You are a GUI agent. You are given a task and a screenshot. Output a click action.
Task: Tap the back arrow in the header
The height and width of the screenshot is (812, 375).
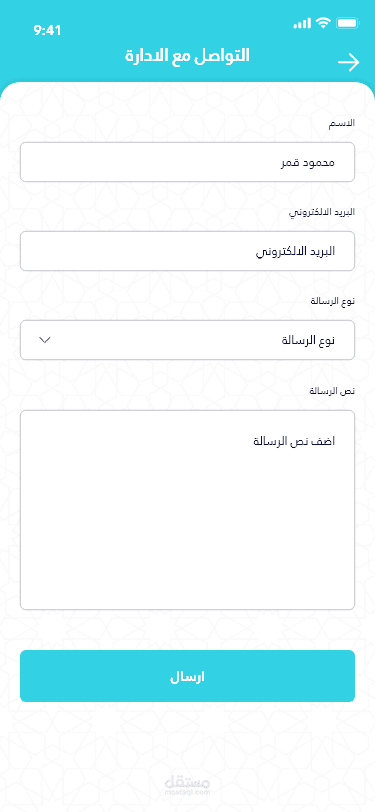349,63
